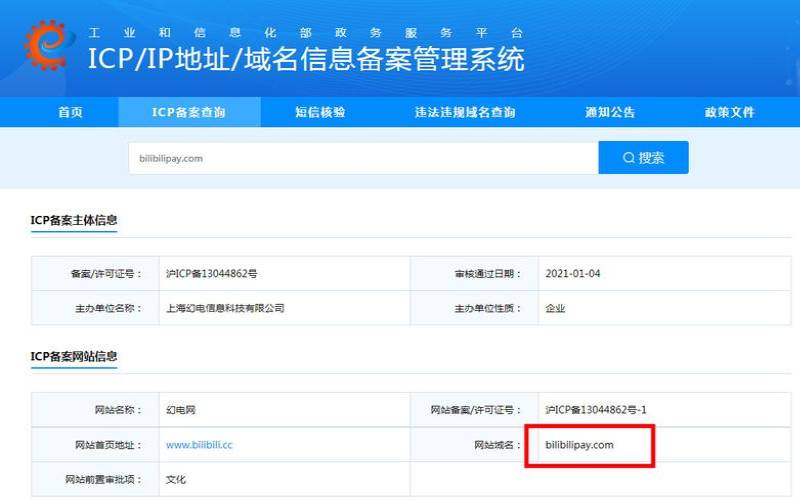Go to the 短信核验 tab
This screenshot has width=800, height=500.
(x=320, y=112)
